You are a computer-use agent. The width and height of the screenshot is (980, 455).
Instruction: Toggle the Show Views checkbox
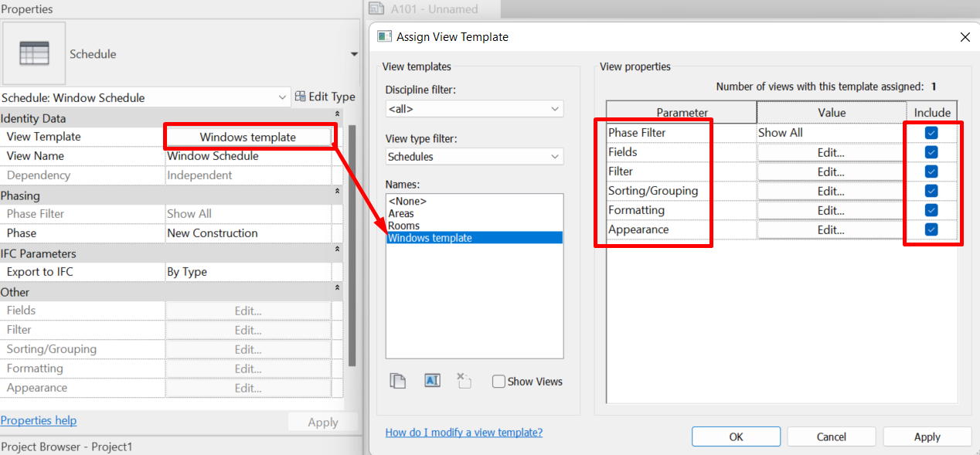499,382
